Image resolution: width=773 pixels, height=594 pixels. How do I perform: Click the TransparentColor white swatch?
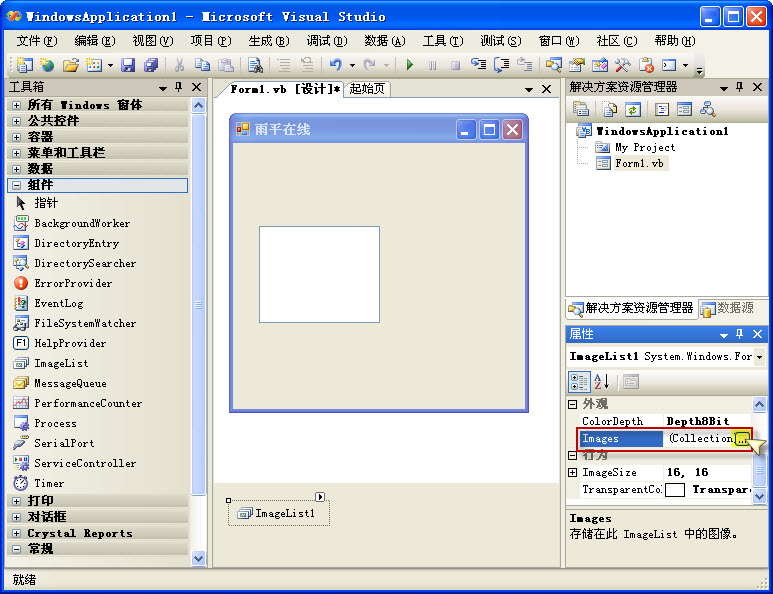675,489
